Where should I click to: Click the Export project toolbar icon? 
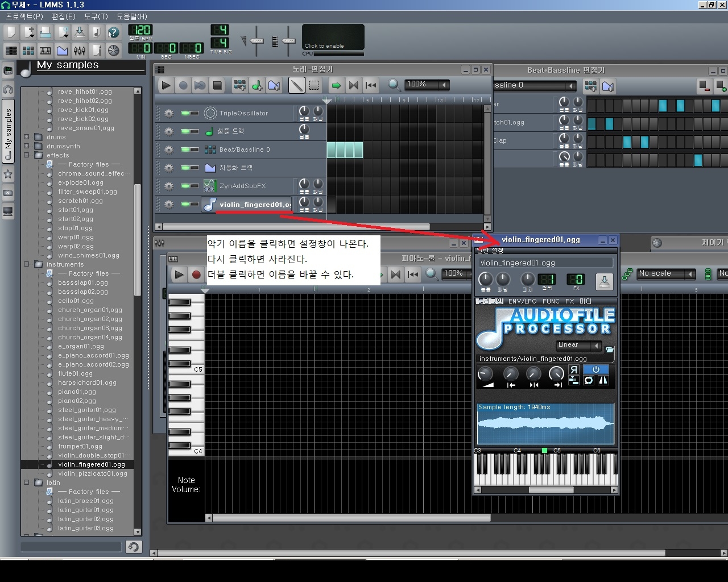tap(96, 32)
